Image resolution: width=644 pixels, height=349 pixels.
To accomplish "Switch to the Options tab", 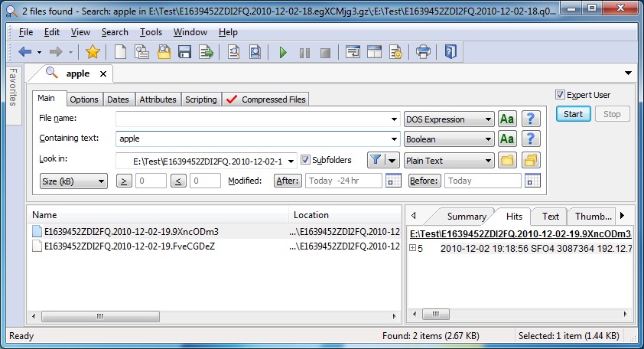I will click(84, 99).
